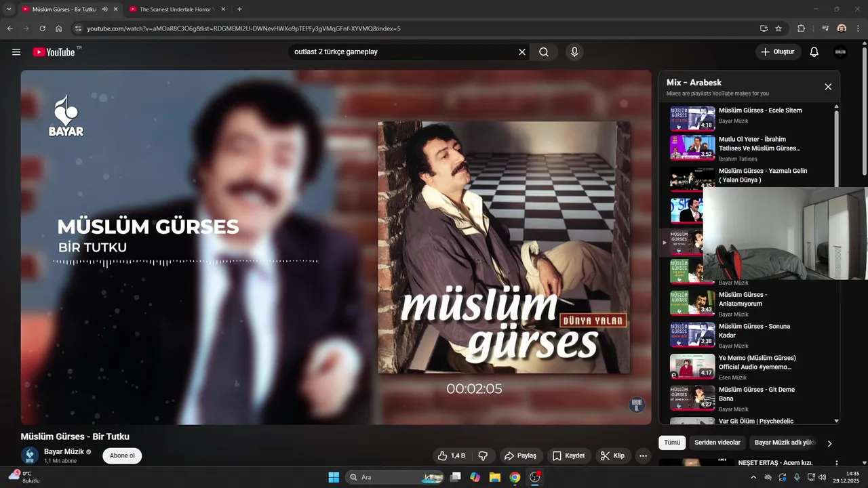Select the Müslüm Gürses - Bir Tutku tab
Image resolution: width=868 pixels, height=488 pixels.
[x=64, y=9]
